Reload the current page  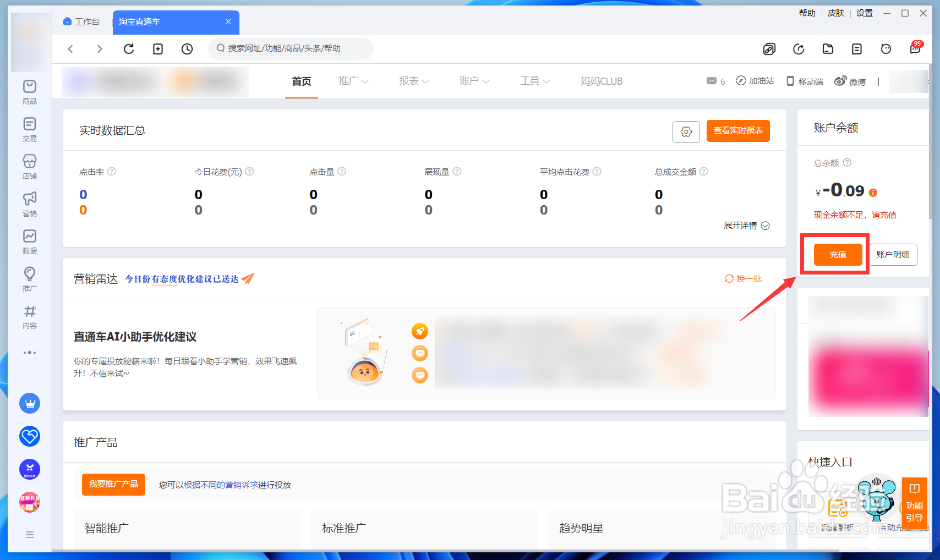129,49
